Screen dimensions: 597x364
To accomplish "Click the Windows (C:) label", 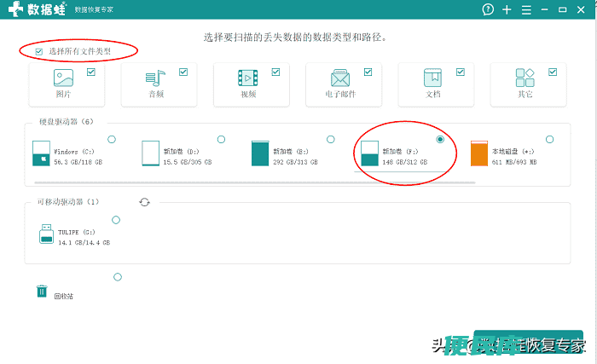I will [74, 152].
